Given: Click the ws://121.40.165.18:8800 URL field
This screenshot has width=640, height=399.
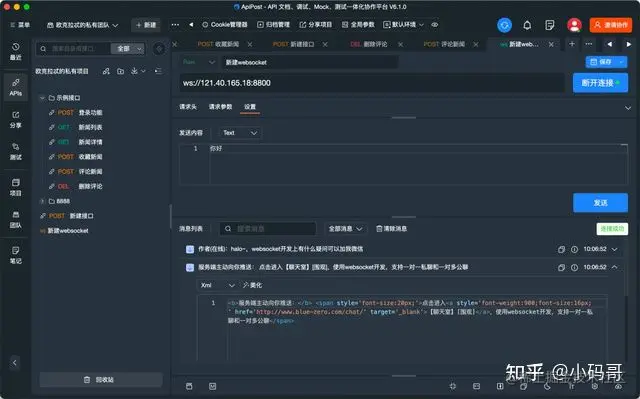Looking at the screenshot, I should pos(372,83).
